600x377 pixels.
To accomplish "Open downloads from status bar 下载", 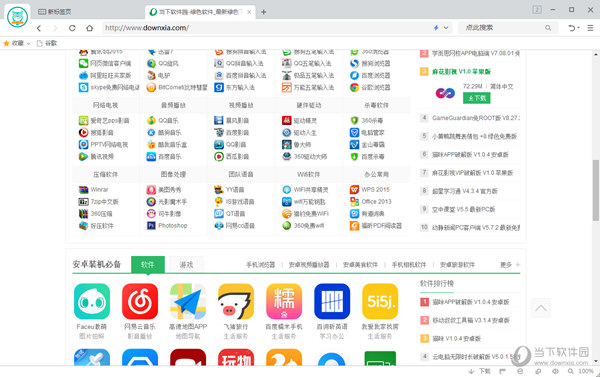I will point(480,371).
